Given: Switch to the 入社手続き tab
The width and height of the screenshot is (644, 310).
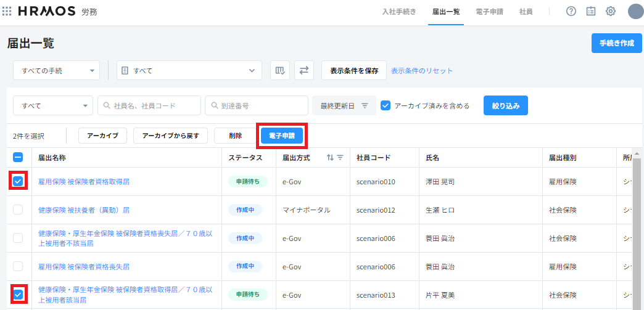Looking at the screenshot, I should point(399,12).
